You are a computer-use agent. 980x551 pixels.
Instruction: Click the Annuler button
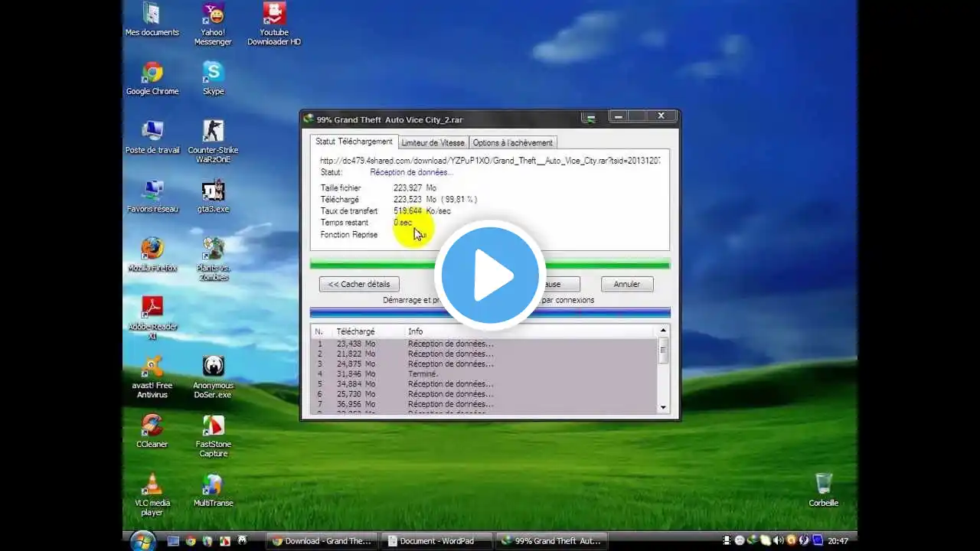626,284
